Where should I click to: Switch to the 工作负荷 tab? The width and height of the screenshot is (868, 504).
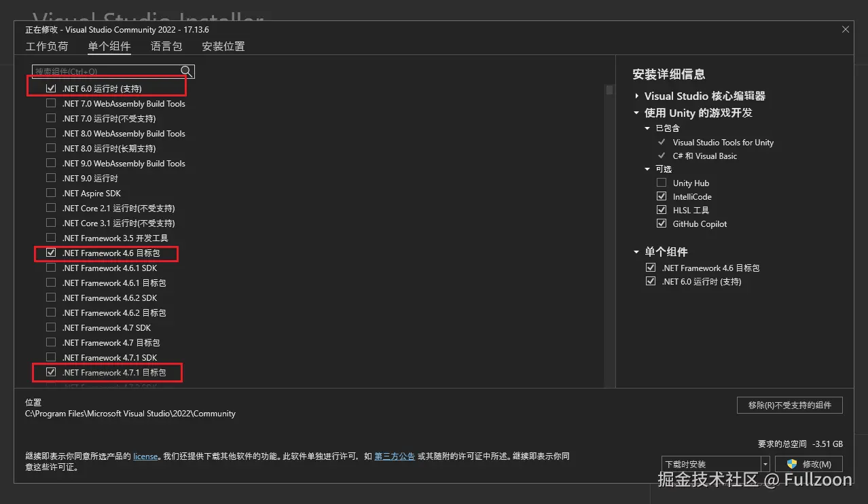(x=47, y=47)
